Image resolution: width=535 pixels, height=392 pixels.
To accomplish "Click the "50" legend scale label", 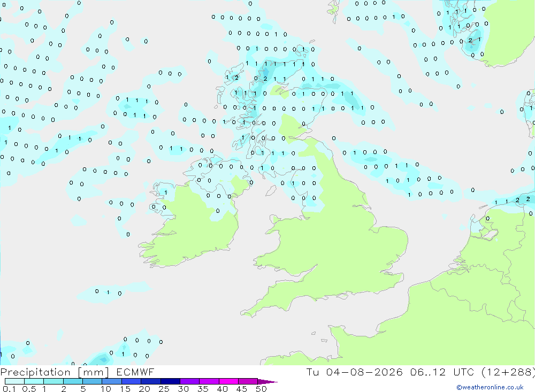I will click(261, 389).
